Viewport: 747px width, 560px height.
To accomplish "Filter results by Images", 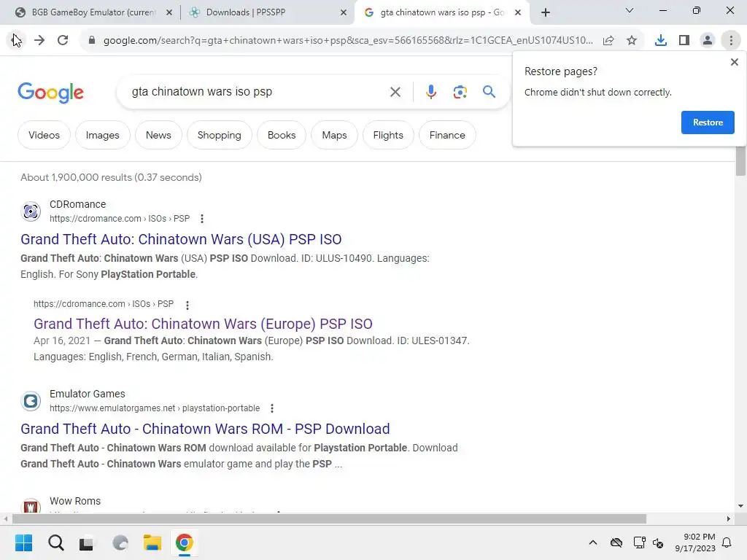I will (x=102, y=135).
